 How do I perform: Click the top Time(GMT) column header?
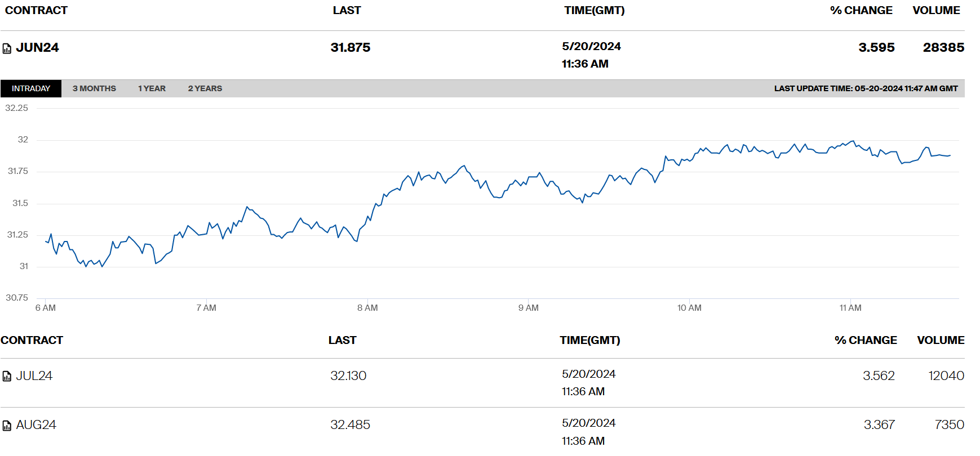(594, 11)
